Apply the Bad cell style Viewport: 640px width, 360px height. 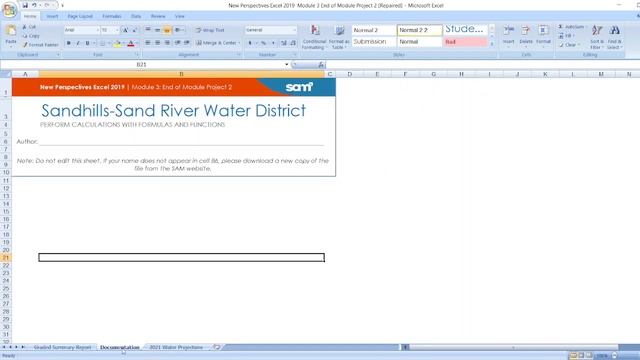point(465,42)
